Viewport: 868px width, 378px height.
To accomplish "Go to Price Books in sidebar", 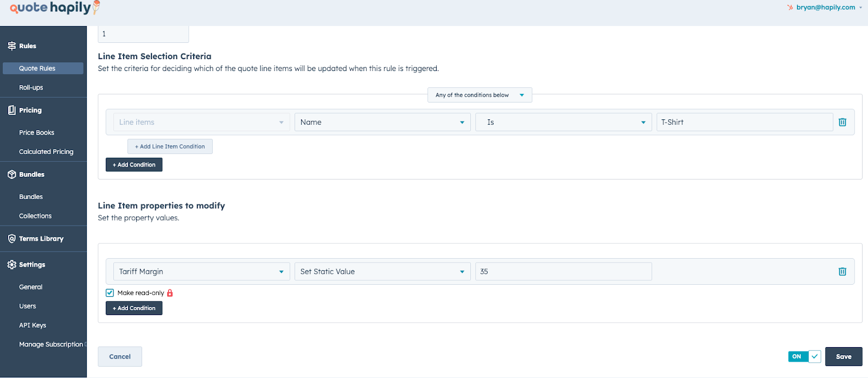I will click(x=36, y=133).
